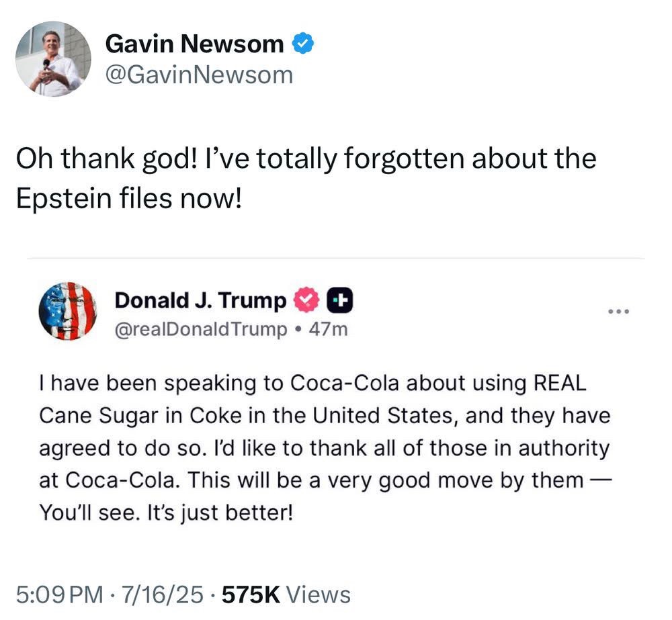Click 'Epstein files now!' in Newsom's post
Viewport: 672px width, 620px height.
[x=128, y=201]
